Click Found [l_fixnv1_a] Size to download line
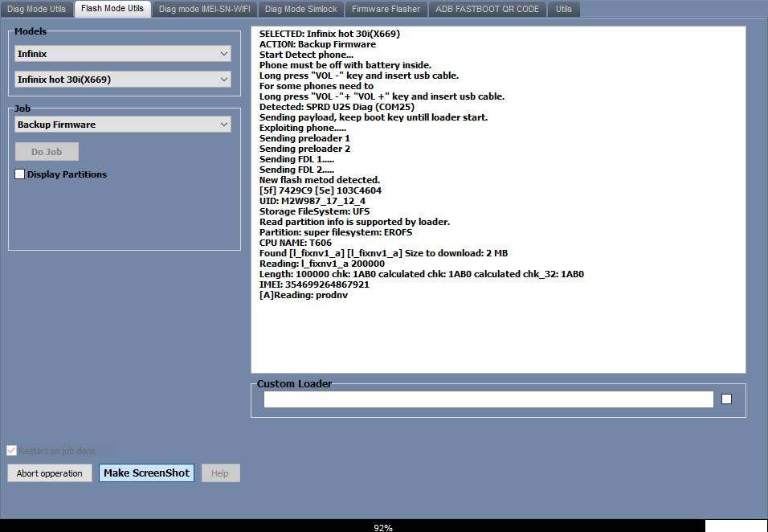This screenshot has width=768, height=532. click(x=383, y=253)
